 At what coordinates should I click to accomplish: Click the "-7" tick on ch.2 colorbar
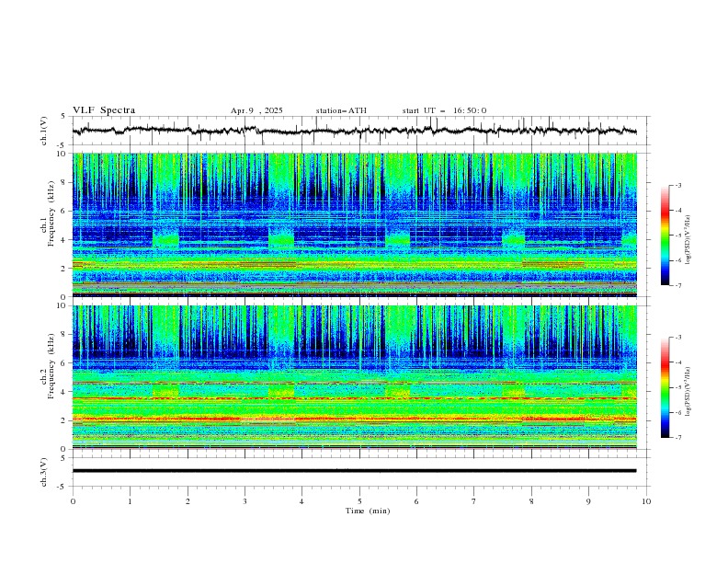coord(677,438)
